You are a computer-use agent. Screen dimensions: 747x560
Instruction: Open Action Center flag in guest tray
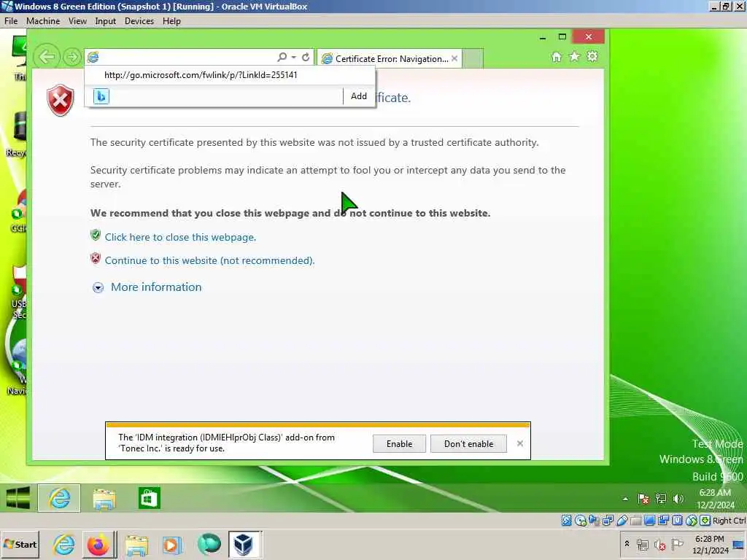point(643,499)
